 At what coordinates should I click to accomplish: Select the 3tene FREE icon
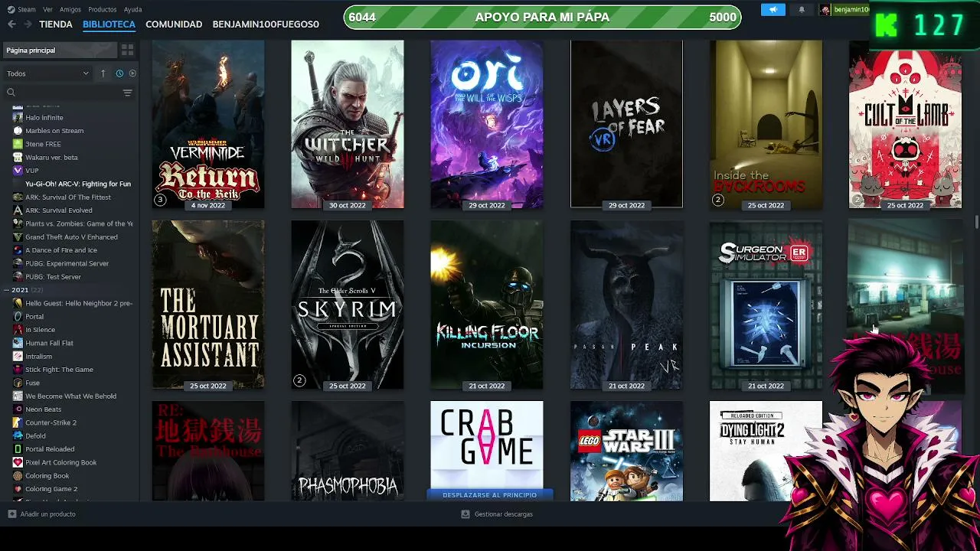(x=18, y=144)
